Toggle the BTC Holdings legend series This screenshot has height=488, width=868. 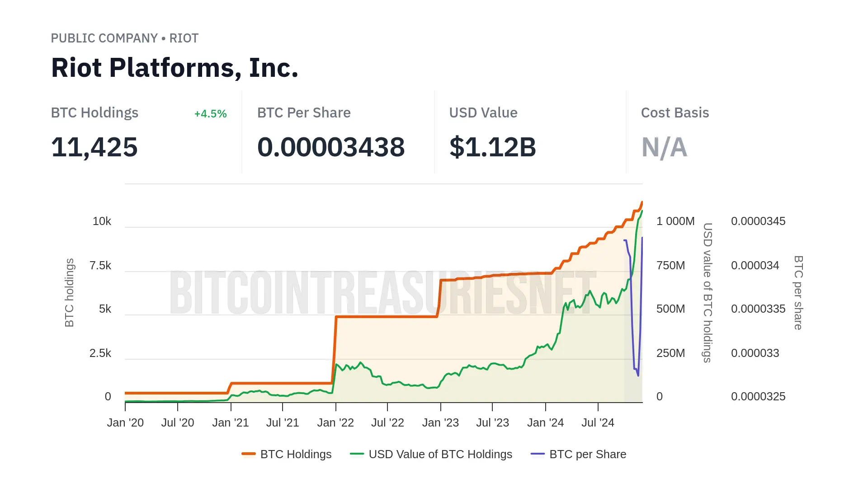pos(296,454)
